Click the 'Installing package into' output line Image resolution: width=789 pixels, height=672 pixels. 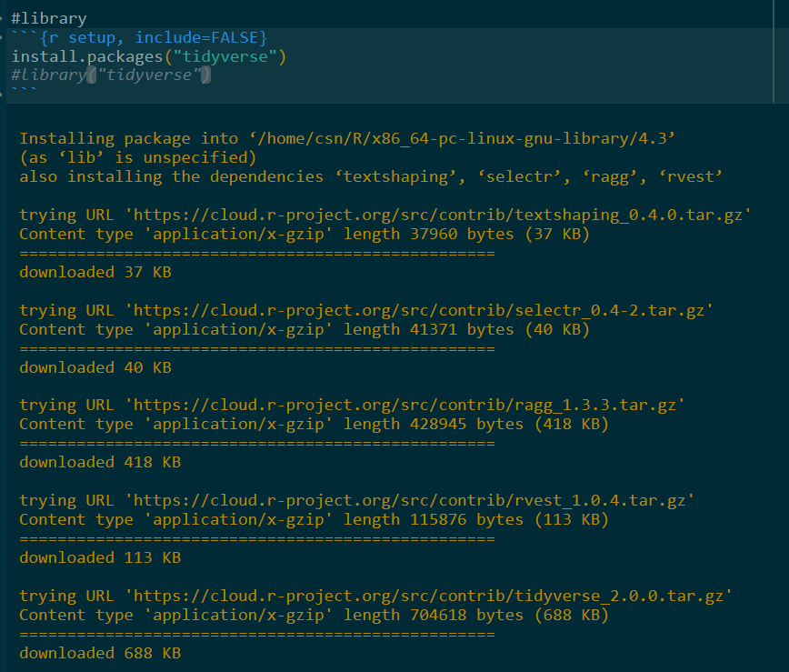pyautogui.click(x=347, y=138)
